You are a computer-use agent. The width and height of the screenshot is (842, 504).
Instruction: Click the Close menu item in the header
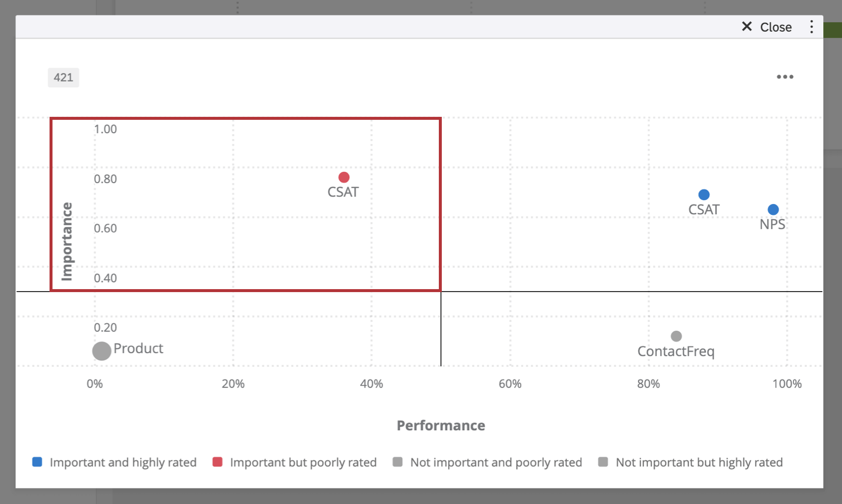tap(775, 27)
